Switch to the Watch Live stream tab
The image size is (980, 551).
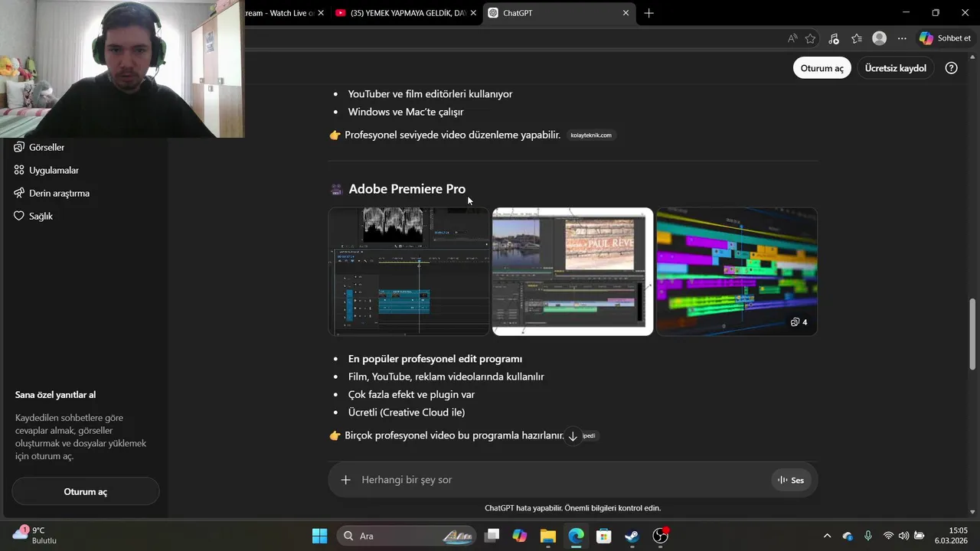[x=280, y=13]
